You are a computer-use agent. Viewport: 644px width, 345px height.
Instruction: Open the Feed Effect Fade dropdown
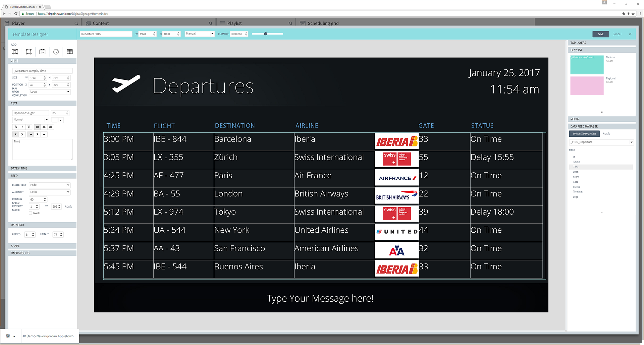[x=50, y=185]
